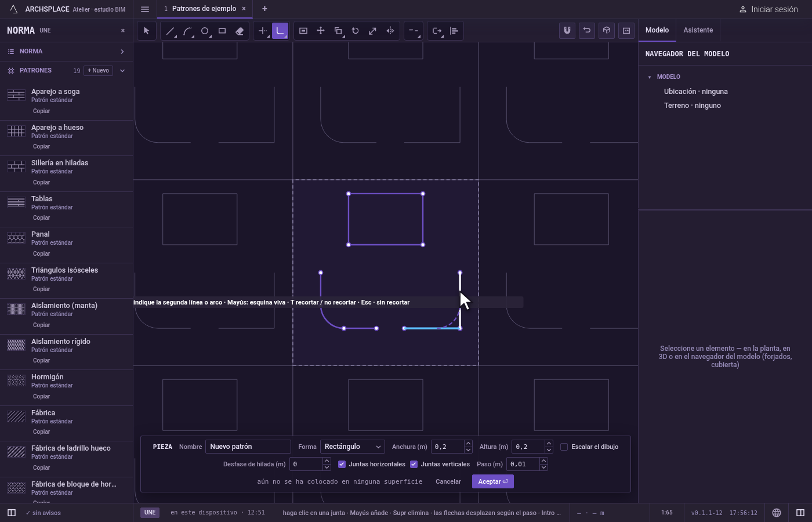Select the arrow pointer tool
Image resolution: width=812 pixels, height=522 pixels.
pos(146,31)
